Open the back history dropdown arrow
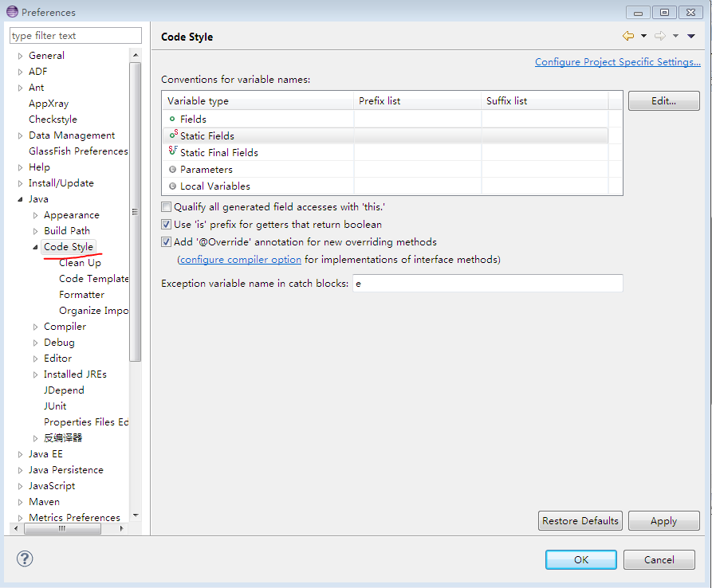This screenshot has height=588, width=712. click(x=644, y=36)
